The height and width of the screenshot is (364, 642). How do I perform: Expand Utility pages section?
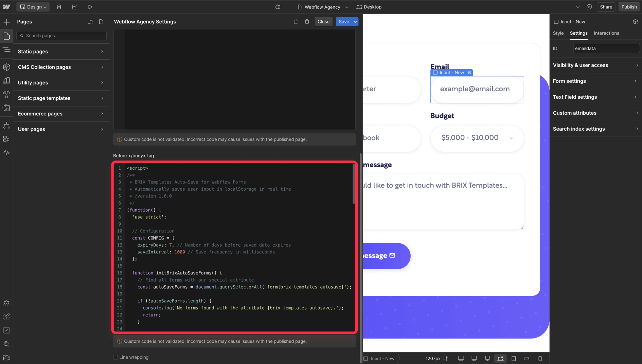pos(61,83)
